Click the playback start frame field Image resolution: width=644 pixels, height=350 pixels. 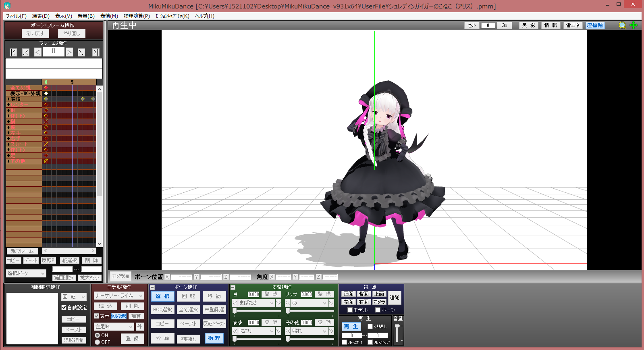(352, 335)
